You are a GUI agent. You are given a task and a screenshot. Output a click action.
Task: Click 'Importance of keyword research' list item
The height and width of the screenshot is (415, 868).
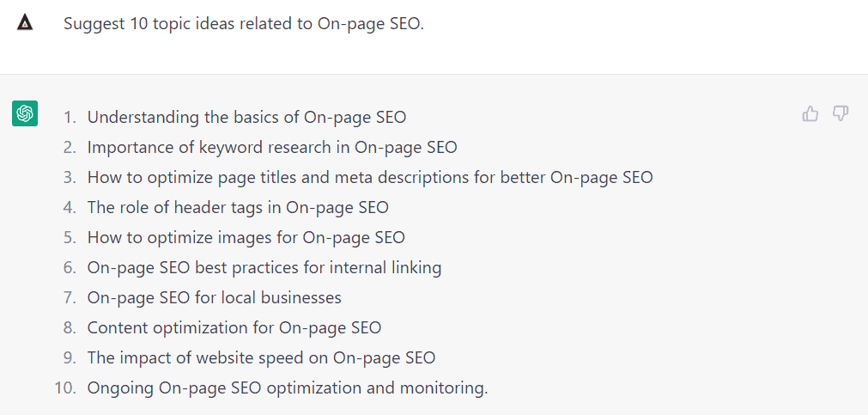[x=272, y=147]
